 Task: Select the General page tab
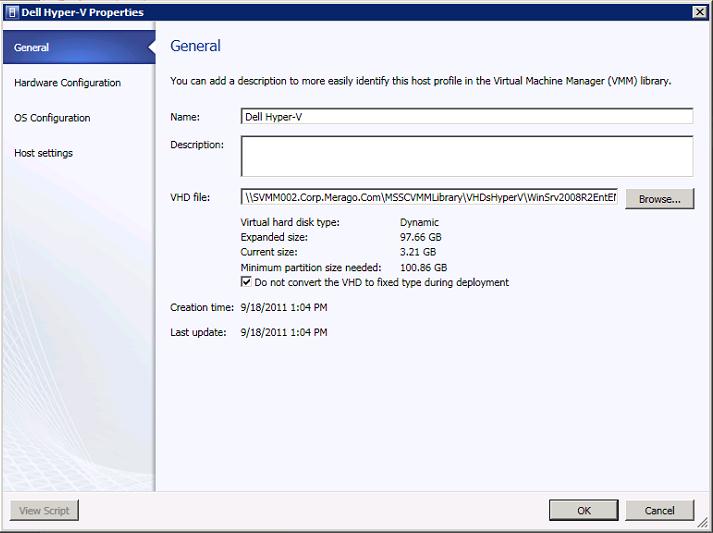[x=79, y=47]
